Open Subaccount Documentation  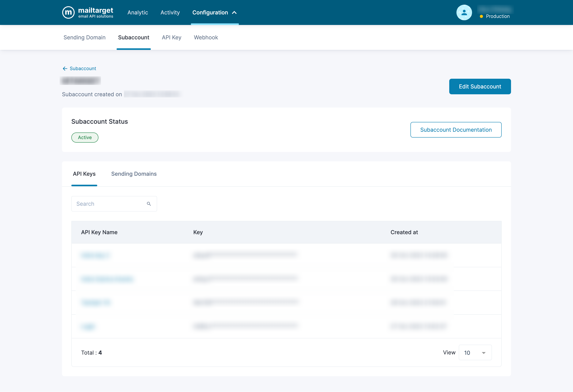pyautogui.click(x=456, y=130)
